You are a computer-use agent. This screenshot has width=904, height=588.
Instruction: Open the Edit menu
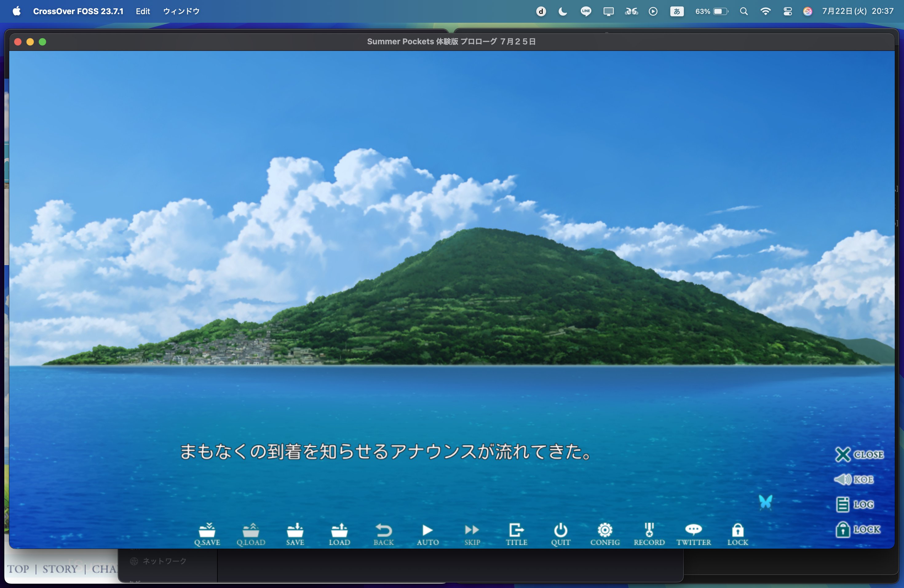coord(143,11)
